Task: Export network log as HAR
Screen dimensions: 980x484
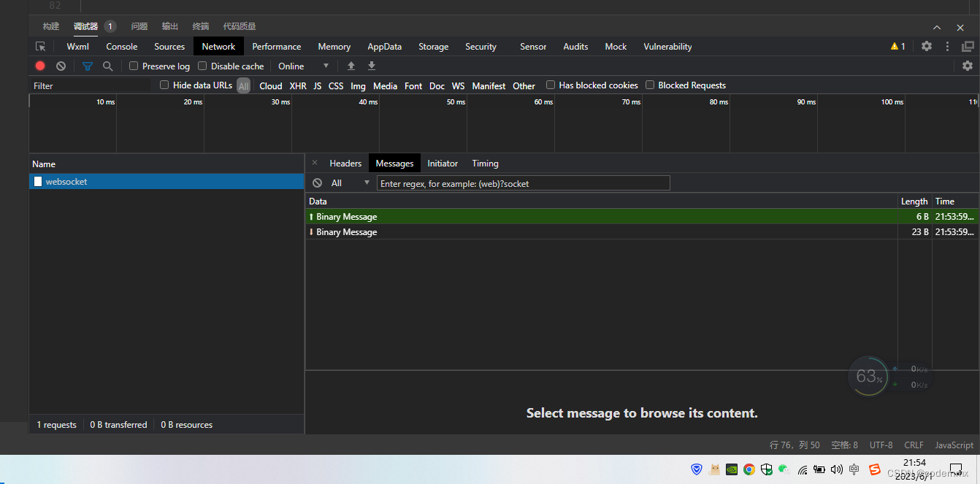Action: pos(372,66)
